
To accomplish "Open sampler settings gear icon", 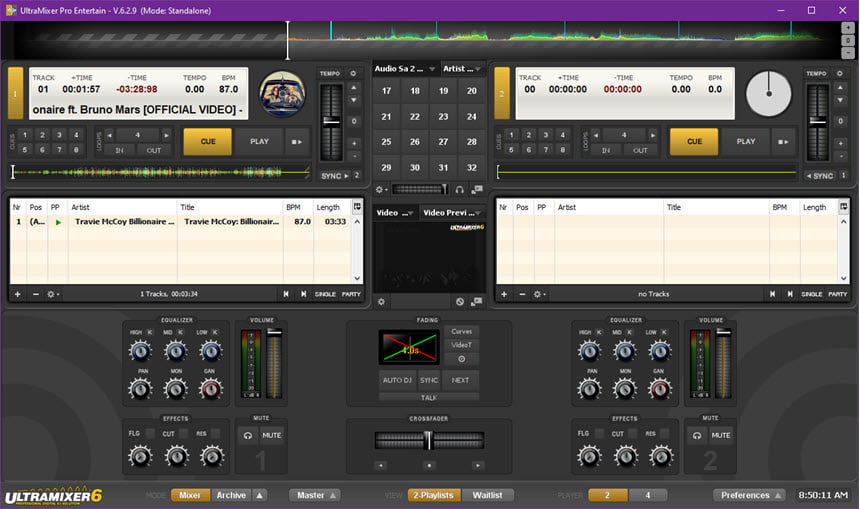I will click(381, 190).
